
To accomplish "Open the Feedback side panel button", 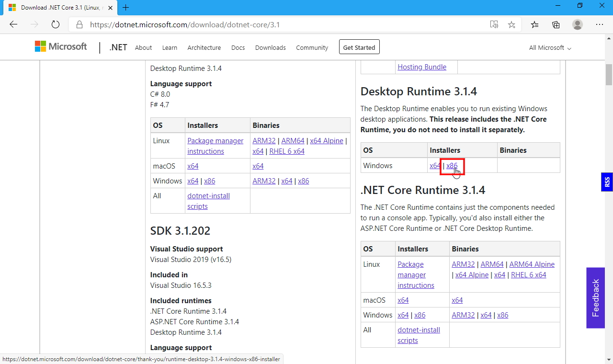I will (595, 298).
